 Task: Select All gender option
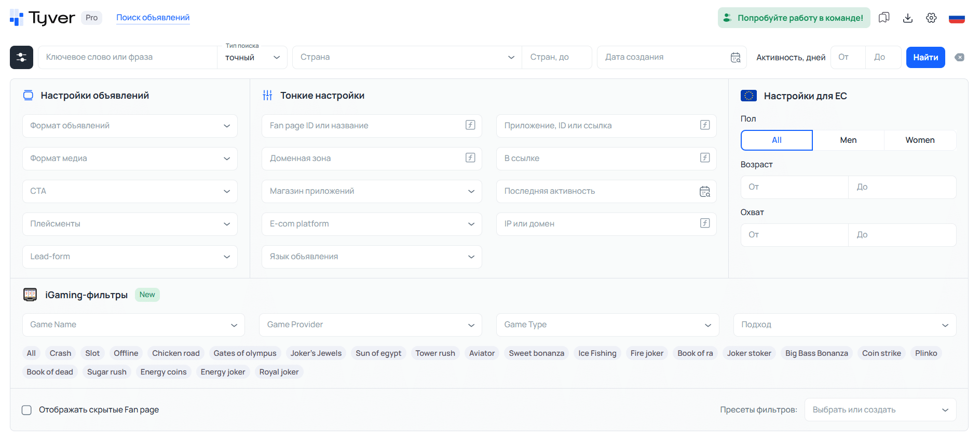click(777, 140)
